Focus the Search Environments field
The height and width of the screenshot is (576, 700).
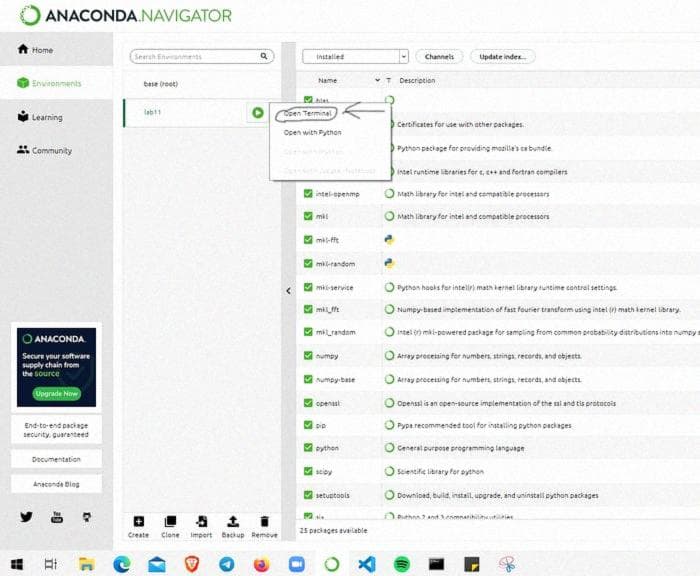coord(201,56)
